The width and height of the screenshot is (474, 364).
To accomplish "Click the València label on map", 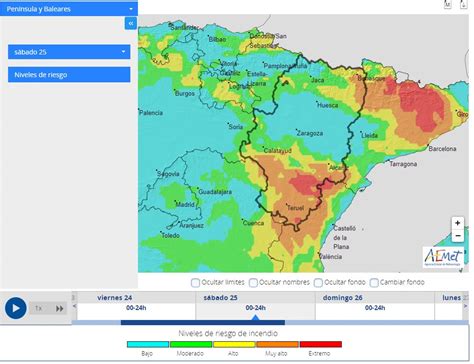I will click(330, 257).
